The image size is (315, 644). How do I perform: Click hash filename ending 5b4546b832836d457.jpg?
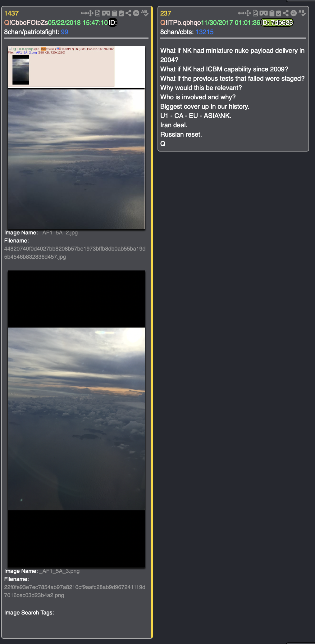click(x=75, y=253)
